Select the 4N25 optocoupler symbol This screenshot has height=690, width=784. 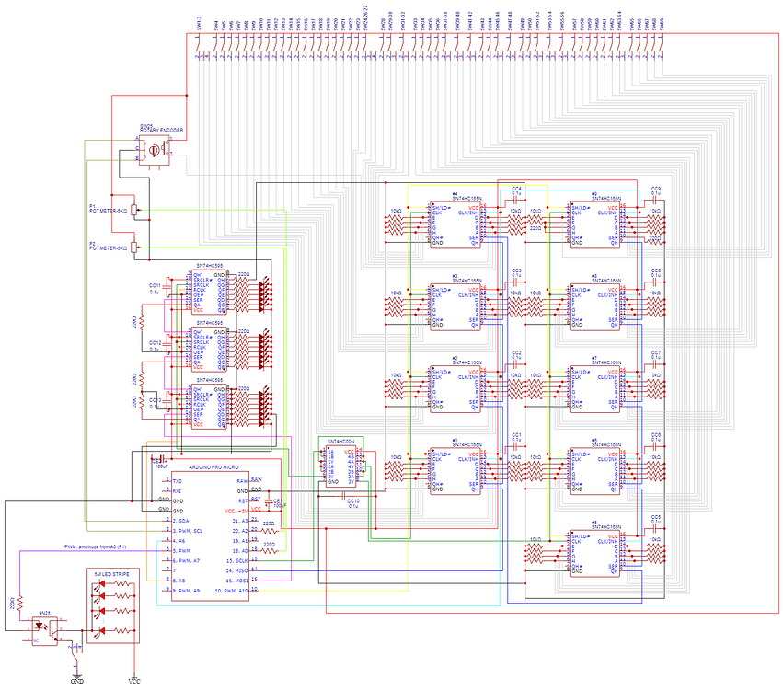pyautogui.click(x=44, y=630)
